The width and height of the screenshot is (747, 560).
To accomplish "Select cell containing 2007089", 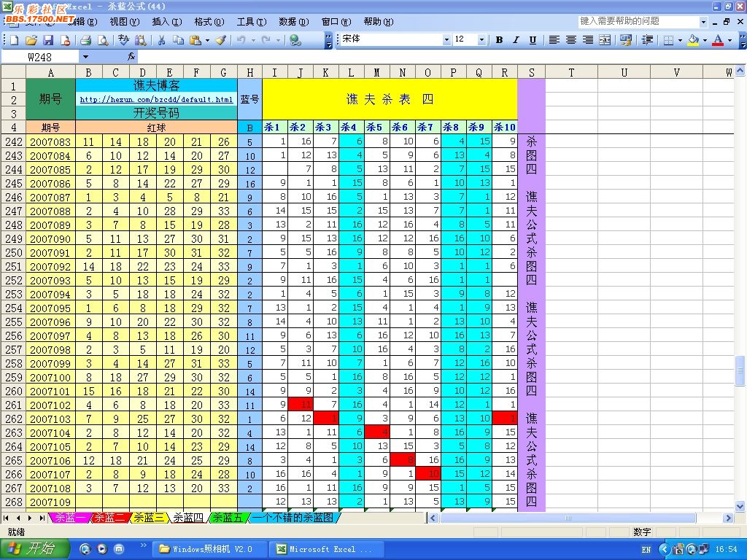I will coord(50,225).
